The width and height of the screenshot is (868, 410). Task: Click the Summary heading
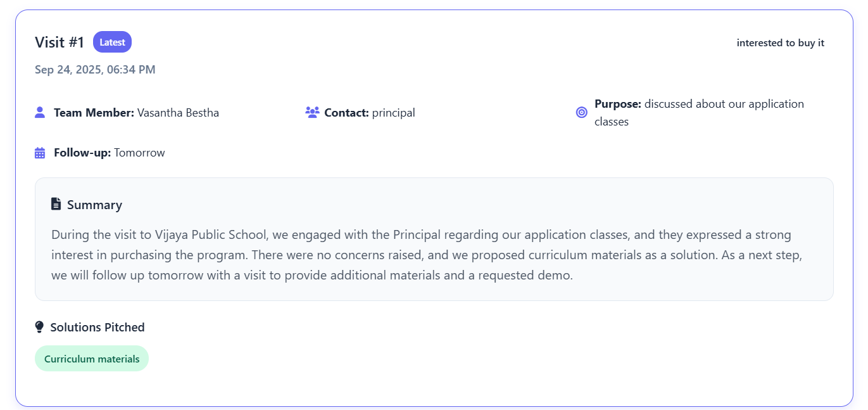(x=94, y=205)
